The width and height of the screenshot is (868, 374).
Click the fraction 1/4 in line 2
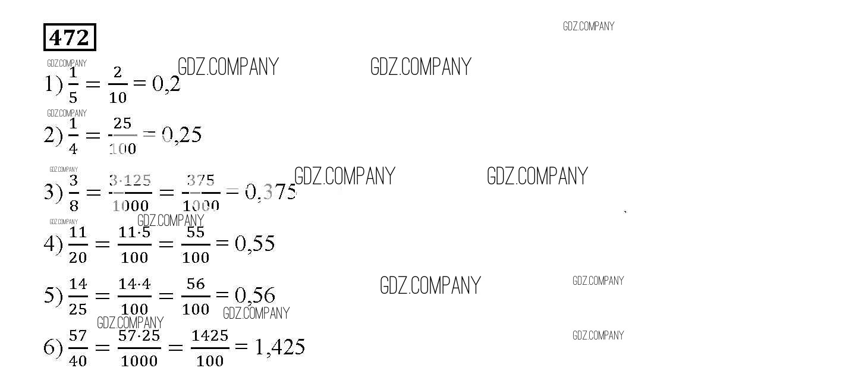pyautogui.click(x=73, y=136)
